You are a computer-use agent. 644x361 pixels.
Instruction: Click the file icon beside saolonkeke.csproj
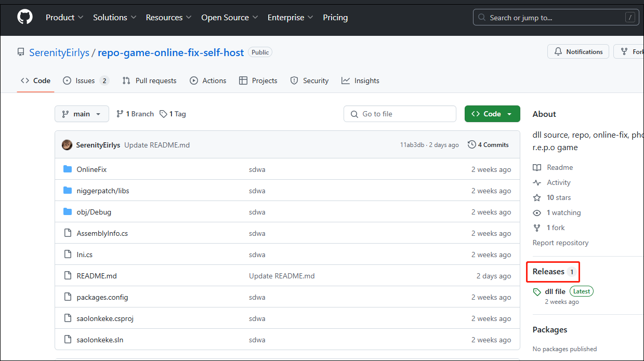click(68, 318)
